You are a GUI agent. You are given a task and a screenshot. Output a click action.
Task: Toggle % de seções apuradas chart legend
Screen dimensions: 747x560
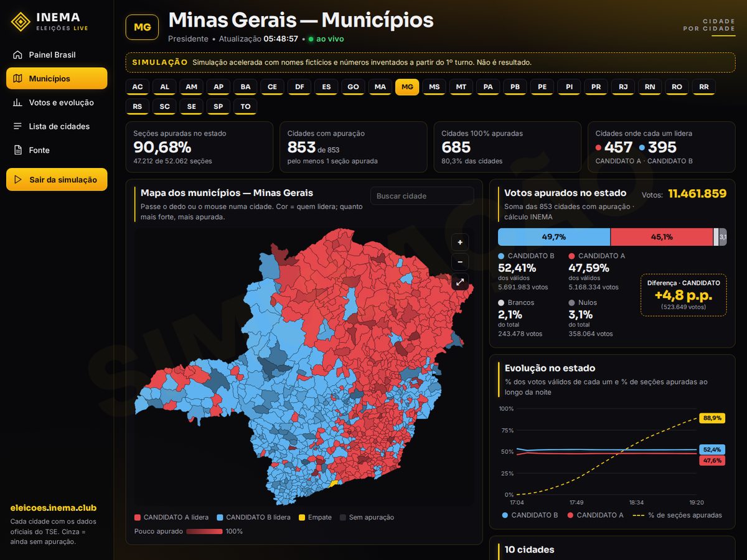(677, 515)
